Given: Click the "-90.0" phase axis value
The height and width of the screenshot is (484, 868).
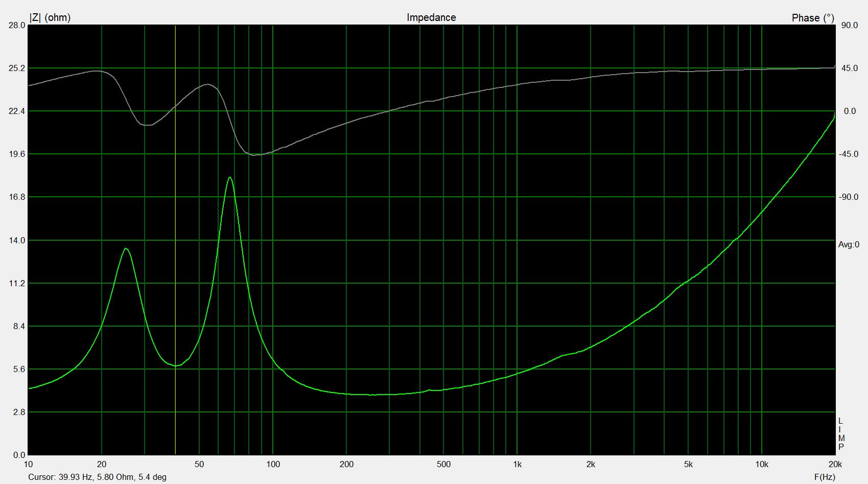Looking at the screenshot, I should [x=849, y=197].
